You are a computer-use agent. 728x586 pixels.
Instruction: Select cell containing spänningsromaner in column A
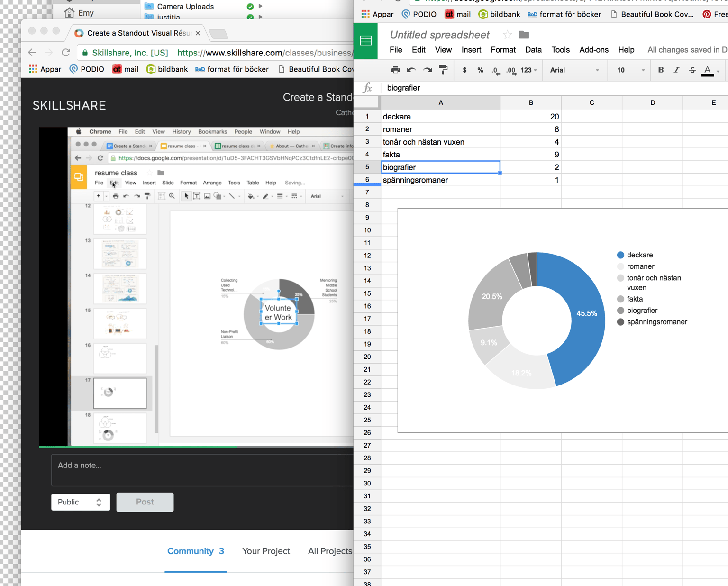pyautogui.click(x=441, y=180)
